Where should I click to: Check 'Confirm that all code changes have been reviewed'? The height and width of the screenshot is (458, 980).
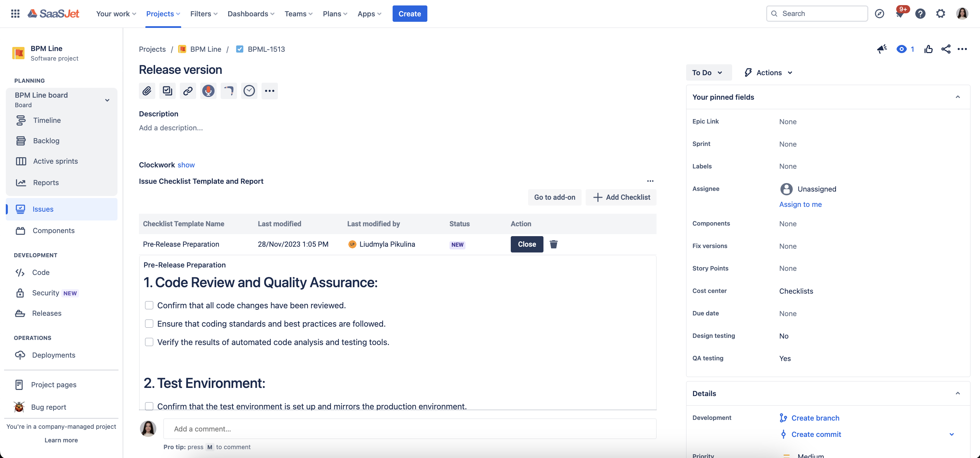[149, 305]
